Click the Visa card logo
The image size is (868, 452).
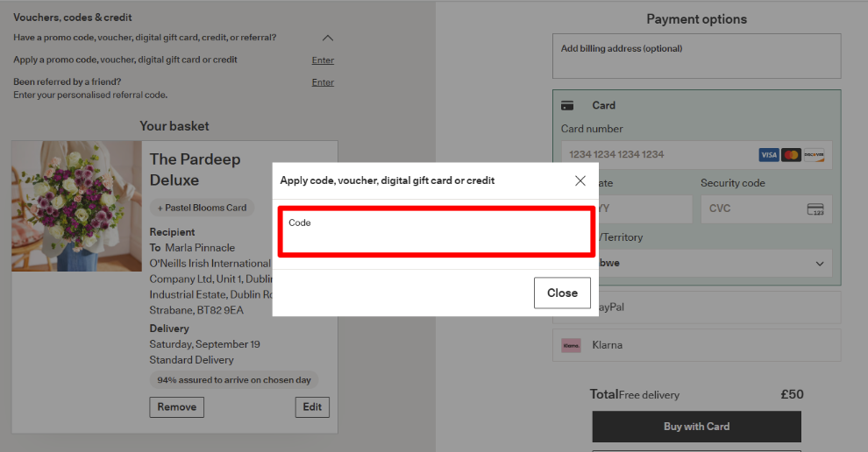768,155
